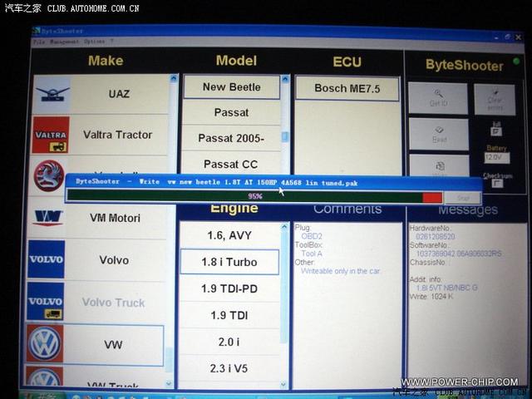Select New Beetle model
The image size is (532, 399).
(232, 87)
